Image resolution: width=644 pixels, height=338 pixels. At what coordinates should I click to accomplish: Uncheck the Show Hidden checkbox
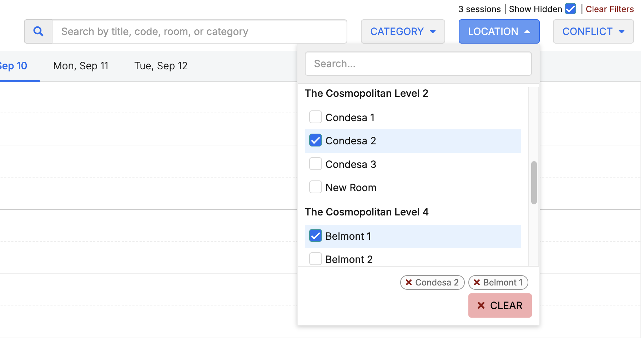pos(570,9)
